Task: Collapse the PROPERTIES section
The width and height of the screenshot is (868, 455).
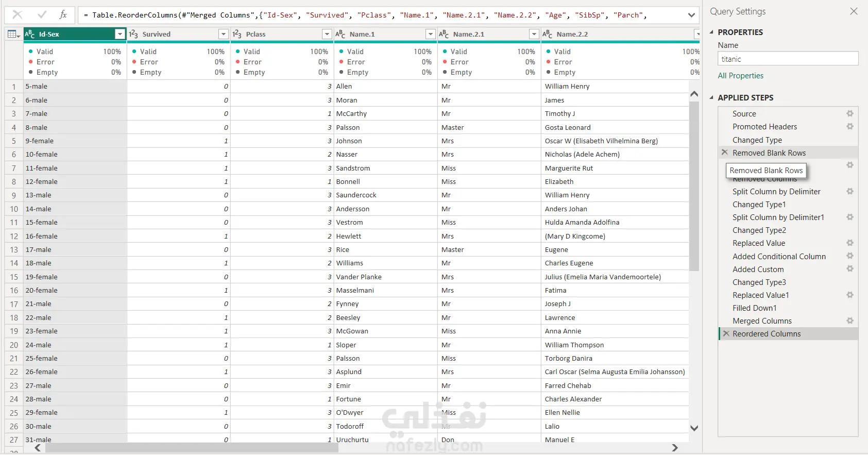Action: click(711, 32)
